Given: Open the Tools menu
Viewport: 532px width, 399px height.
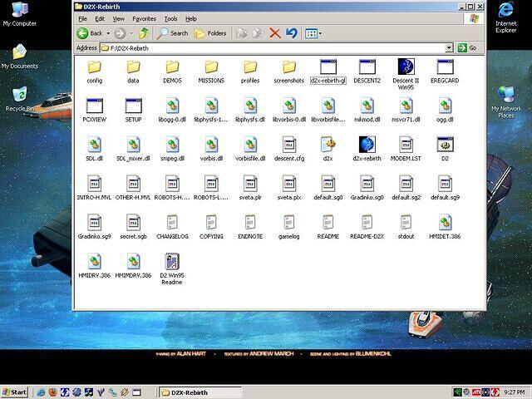Looking at the screenshot, I should (170, 18).
